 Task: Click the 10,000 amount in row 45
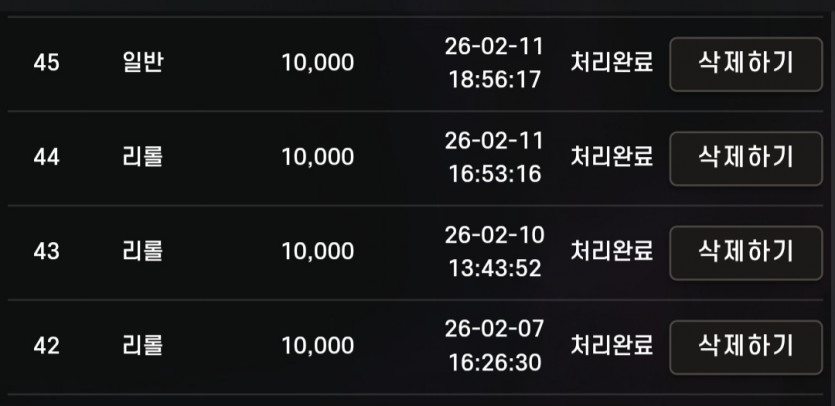coord(317,63)
